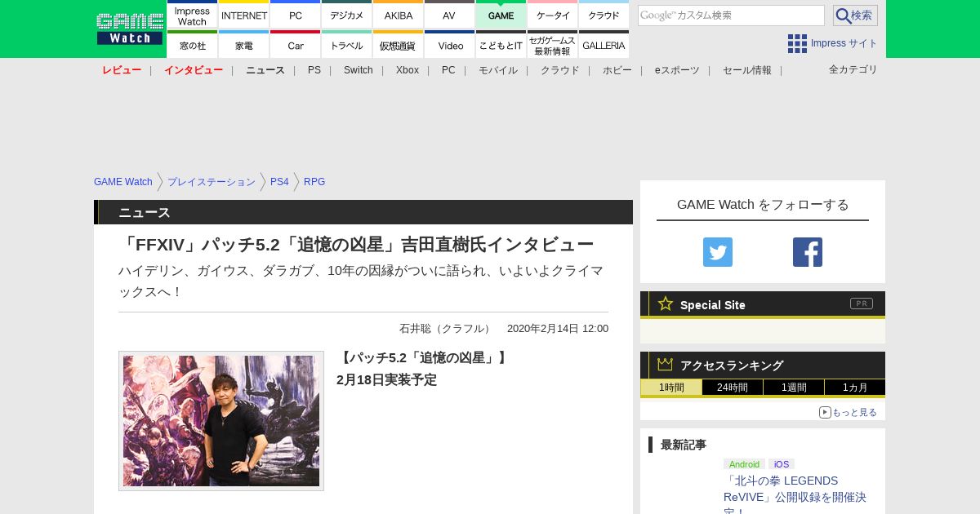Open the Car site tab
980x514 pixels.
point(296,44)
